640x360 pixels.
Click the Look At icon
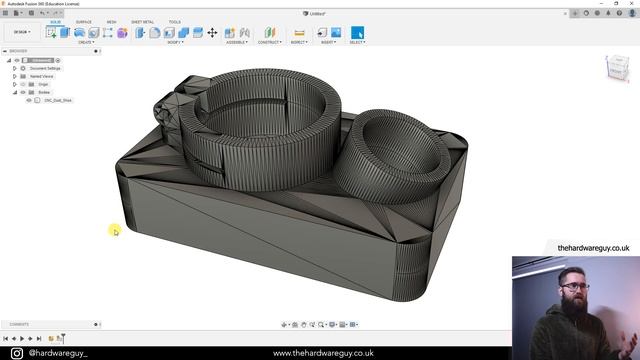coord(295,324)
